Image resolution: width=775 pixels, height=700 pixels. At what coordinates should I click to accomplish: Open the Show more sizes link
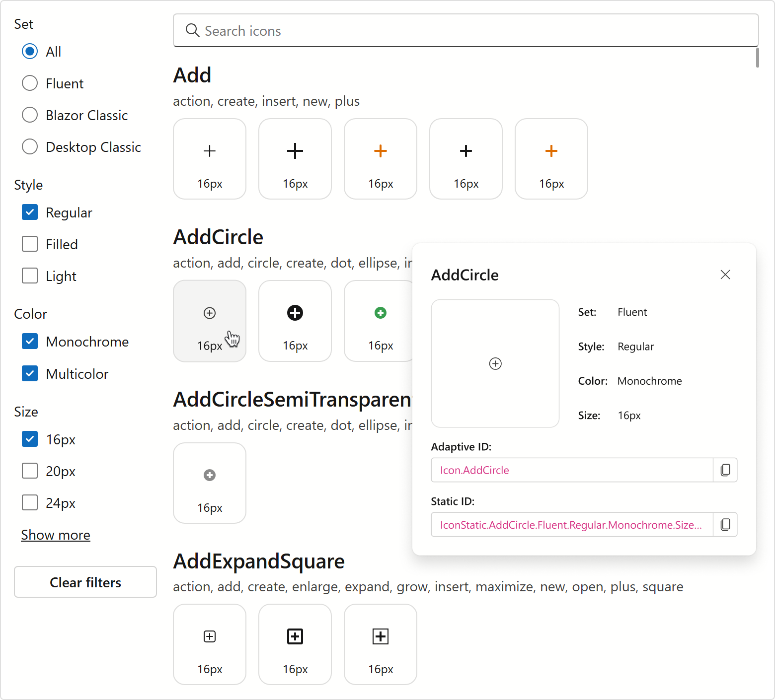tap(56, 535)
